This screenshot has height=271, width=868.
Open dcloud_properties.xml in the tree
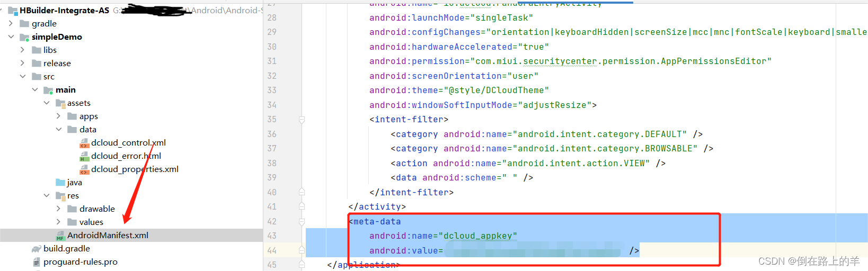tap(135, 169)
